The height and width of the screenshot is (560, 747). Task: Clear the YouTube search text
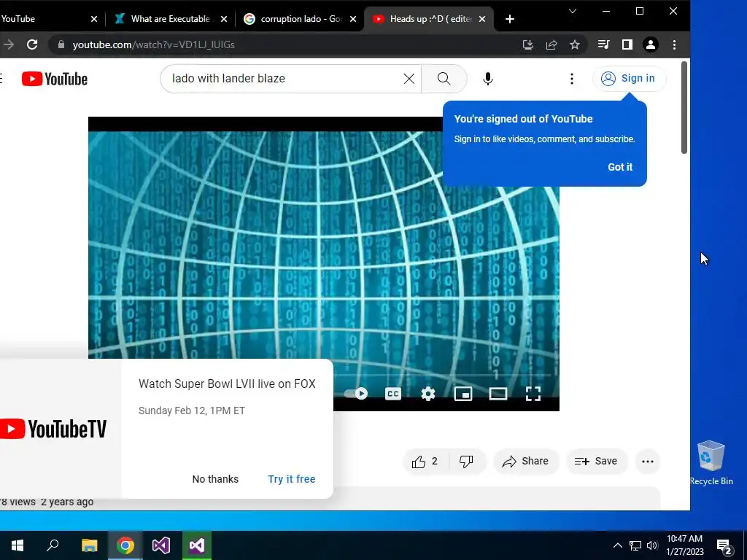point(409,79)
